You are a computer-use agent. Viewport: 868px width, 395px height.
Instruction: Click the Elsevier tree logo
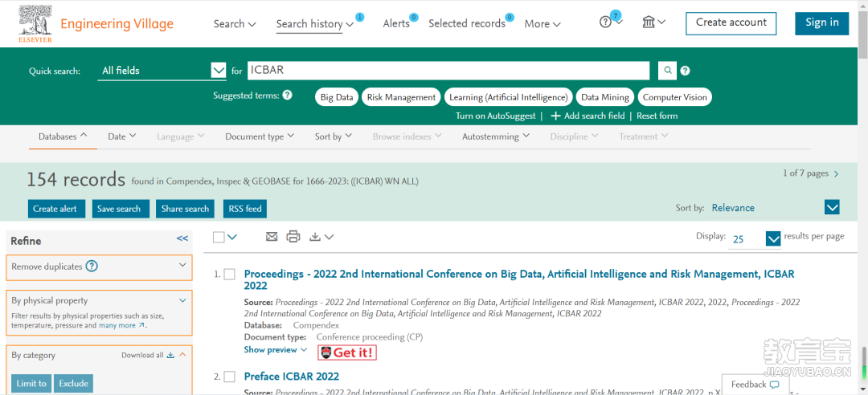[35, 24]
